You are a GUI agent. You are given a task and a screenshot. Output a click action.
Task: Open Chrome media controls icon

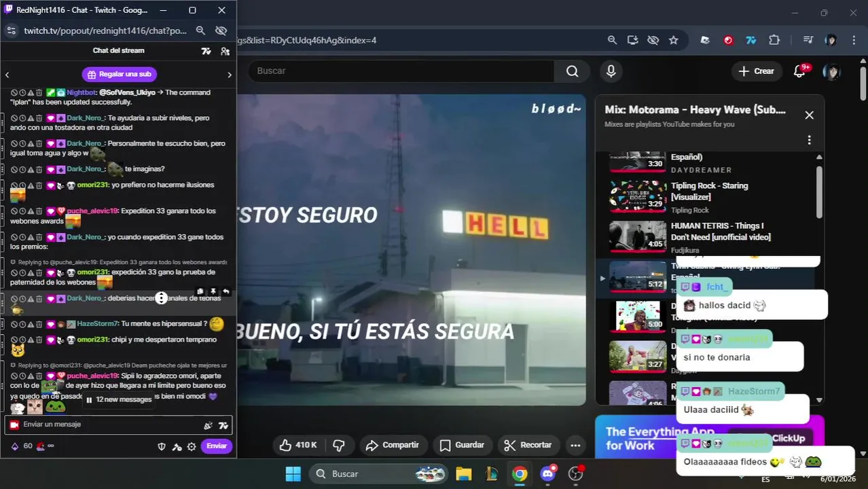(808, 40)
